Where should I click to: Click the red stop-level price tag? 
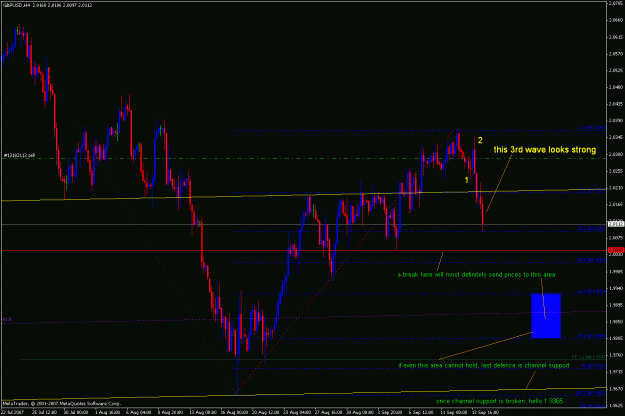click(616, 250)
